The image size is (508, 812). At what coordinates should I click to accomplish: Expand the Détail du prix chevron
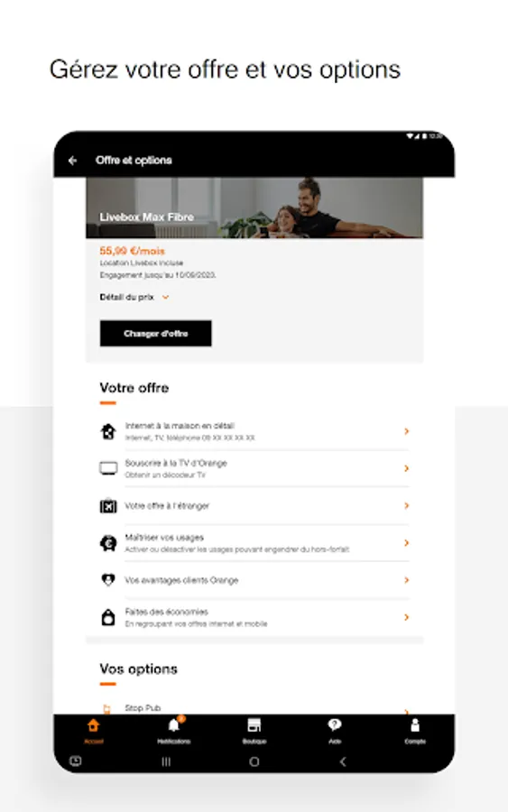[x=166, y=297]
